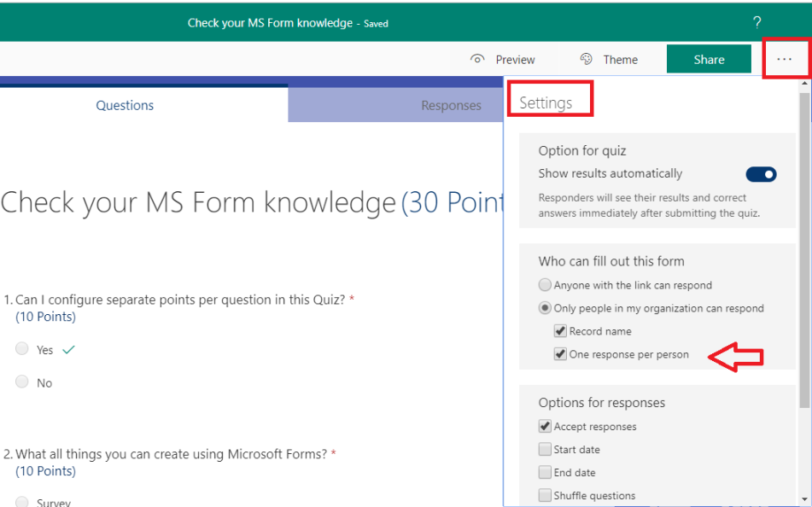Select Anyone with the link can respond
The width and height of the screenshot is (812, 507).
tap(545, 284)
